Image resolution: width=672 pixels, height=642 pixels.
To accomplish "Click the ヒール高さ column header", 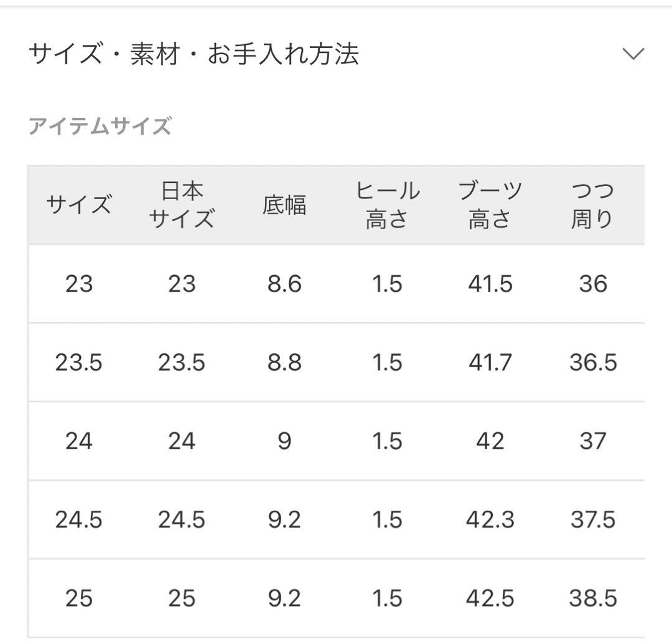I will pyautogui.click(x=387, y=205).
